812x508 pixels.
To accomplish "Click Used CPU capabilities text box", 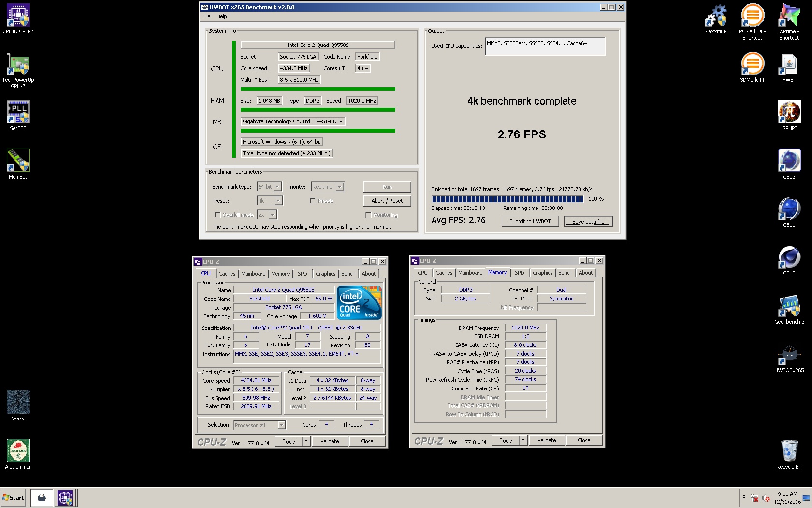I will pos(545,46).
